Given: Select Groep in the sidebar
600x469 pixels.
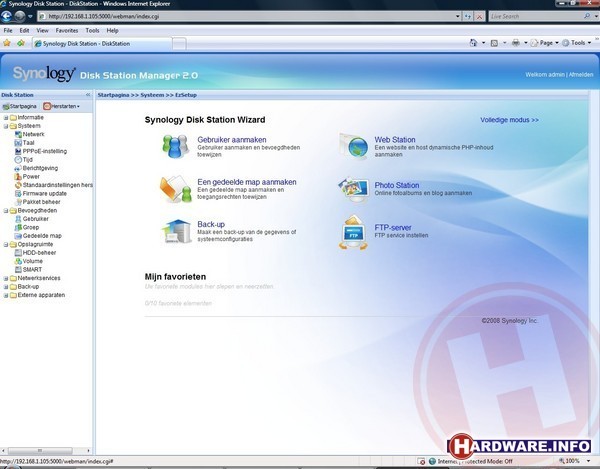Looking at the screenshot, I should pyautogui.click(x=31, y=227).
